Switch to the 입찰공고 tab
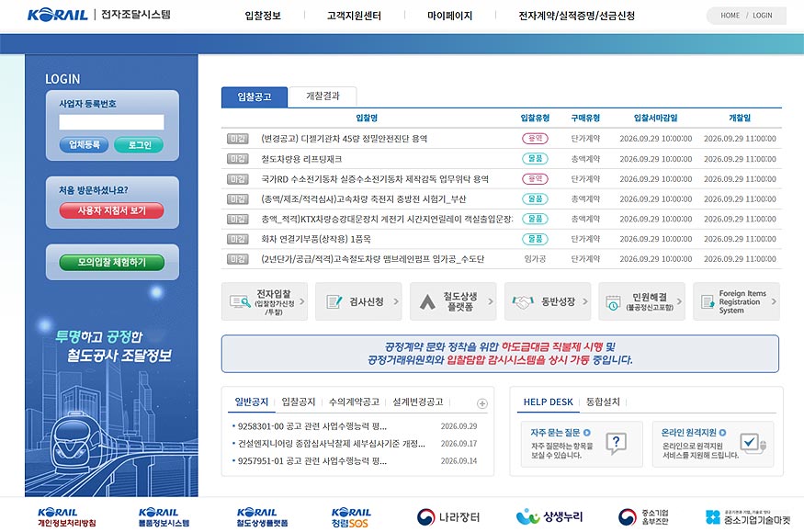The image size is (804, 532). (x=255, y=96)
